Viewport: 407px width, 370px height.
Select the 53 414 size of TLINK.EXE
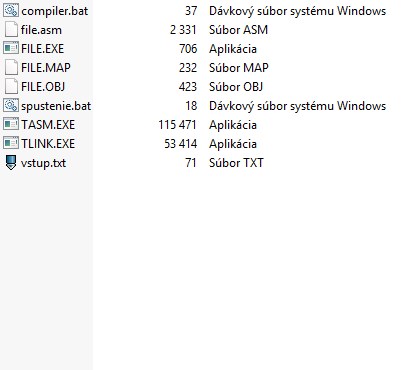[x=180, y=144]
